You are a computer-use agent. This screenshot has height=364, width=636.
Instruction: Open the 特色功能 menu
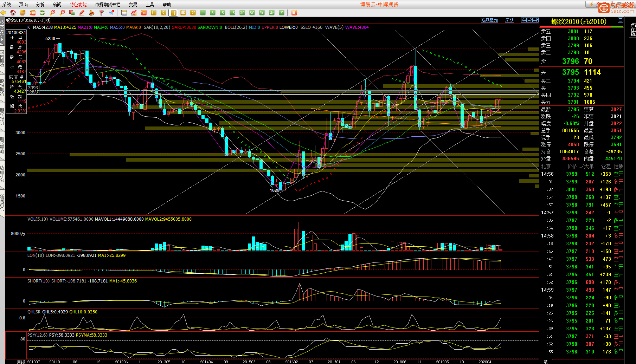click(x=78, y=5)
